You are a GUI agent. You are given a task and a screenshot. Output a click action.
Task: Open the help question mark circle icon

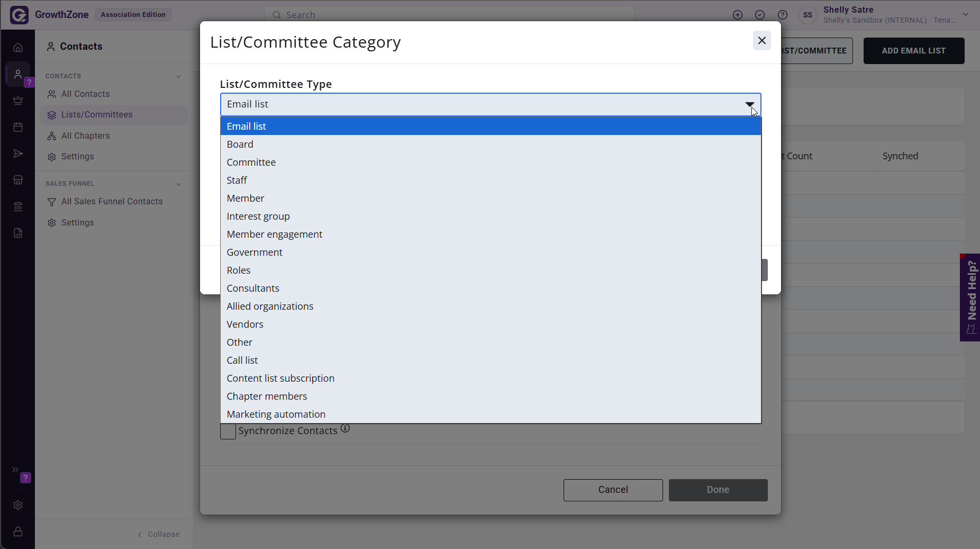coord(783,15)
